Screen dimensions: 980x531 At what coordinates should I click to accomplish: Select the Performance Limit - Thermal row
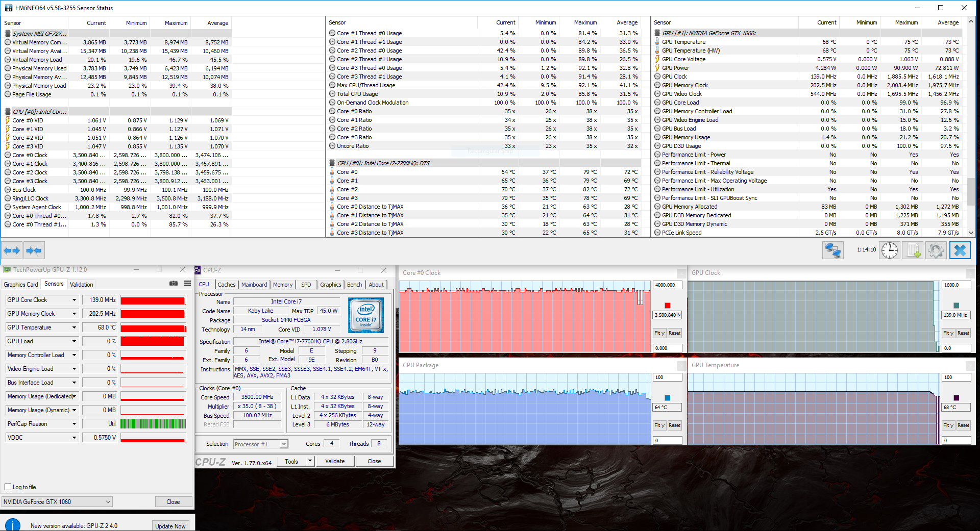pyautogui.click(x=807, y=163)
